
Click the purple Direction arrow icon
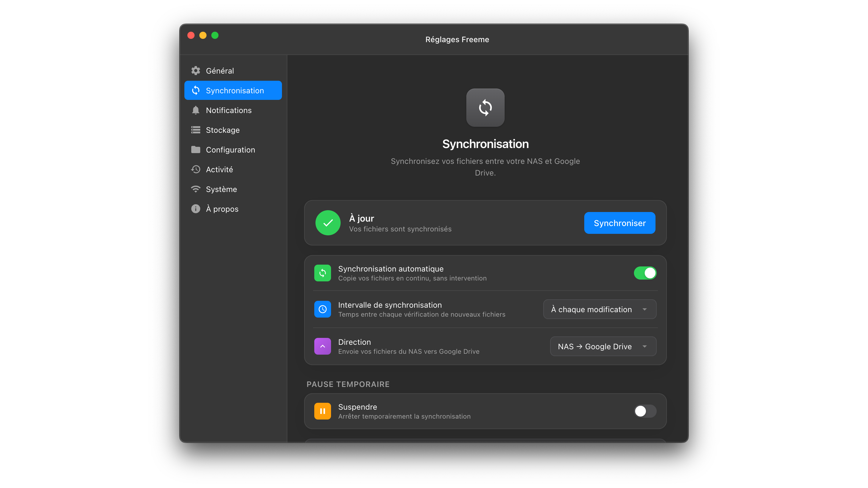point(322,346)
